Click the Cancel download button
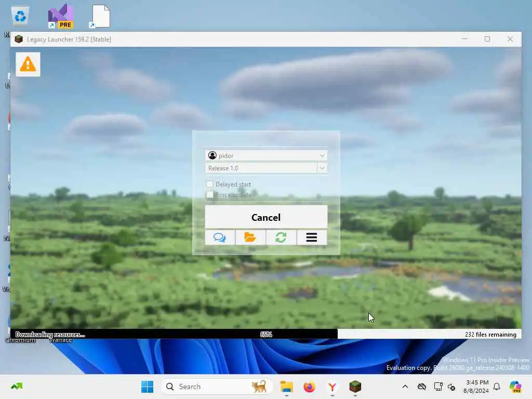 tap(266, 217)
